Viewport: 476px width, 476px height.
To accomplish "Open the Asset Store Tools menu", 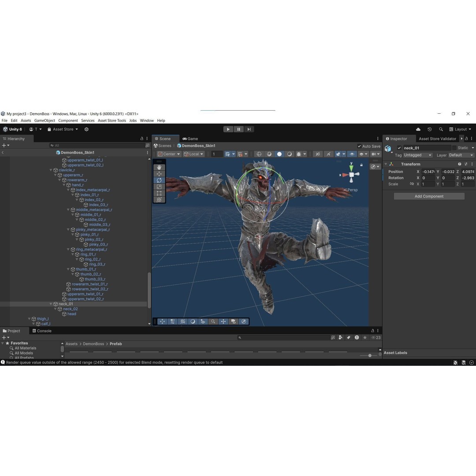I will (112, 120).
